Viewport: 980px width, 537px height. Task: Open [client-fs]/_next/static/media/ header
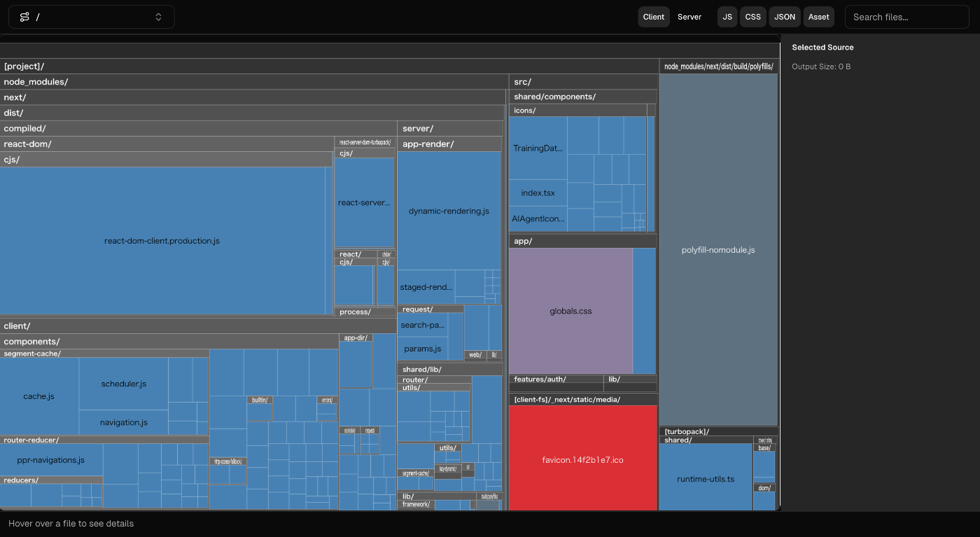pos(583,400)
